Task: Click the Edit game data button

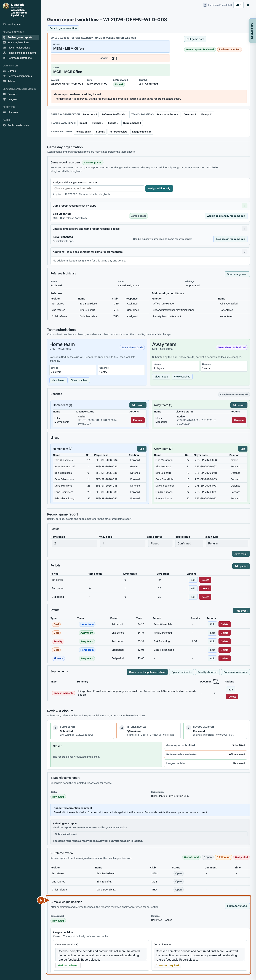Action: tap(195, 39)
